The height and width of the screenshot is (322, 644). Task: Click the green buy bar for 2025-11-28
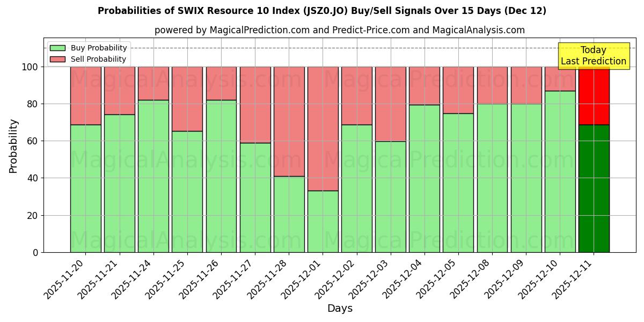(x=289, y=214)
